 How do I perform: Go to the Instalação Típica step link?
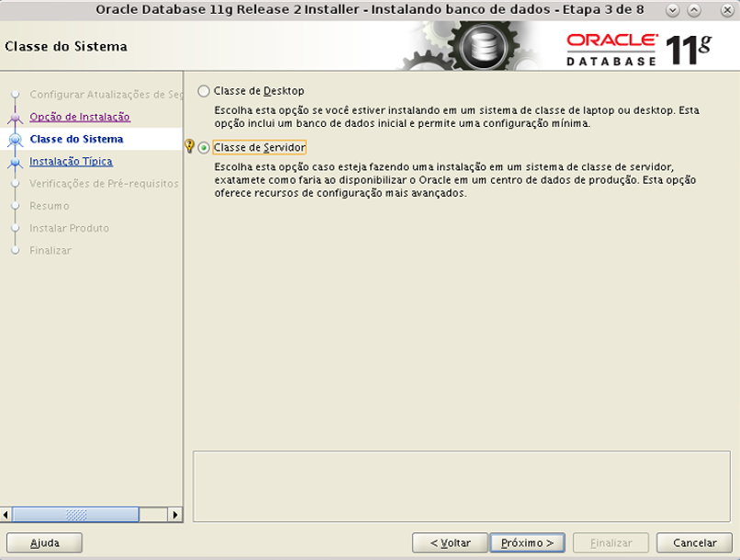pos(71,162)
